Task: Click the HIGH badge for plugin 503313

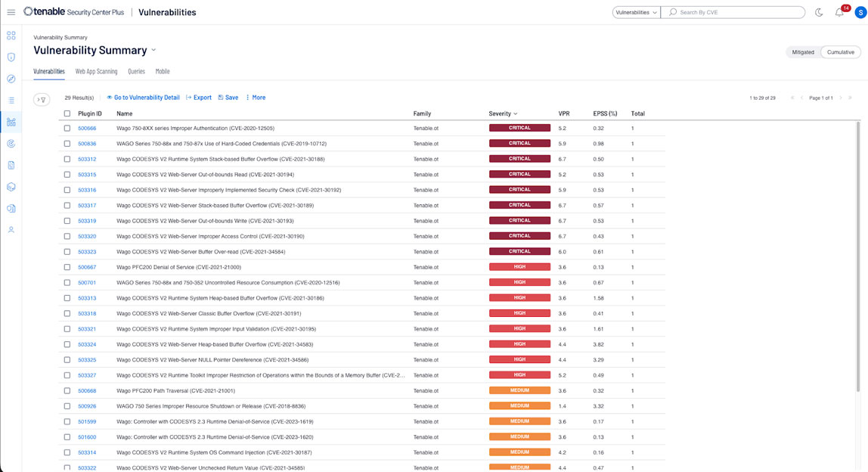Action: 519,297
